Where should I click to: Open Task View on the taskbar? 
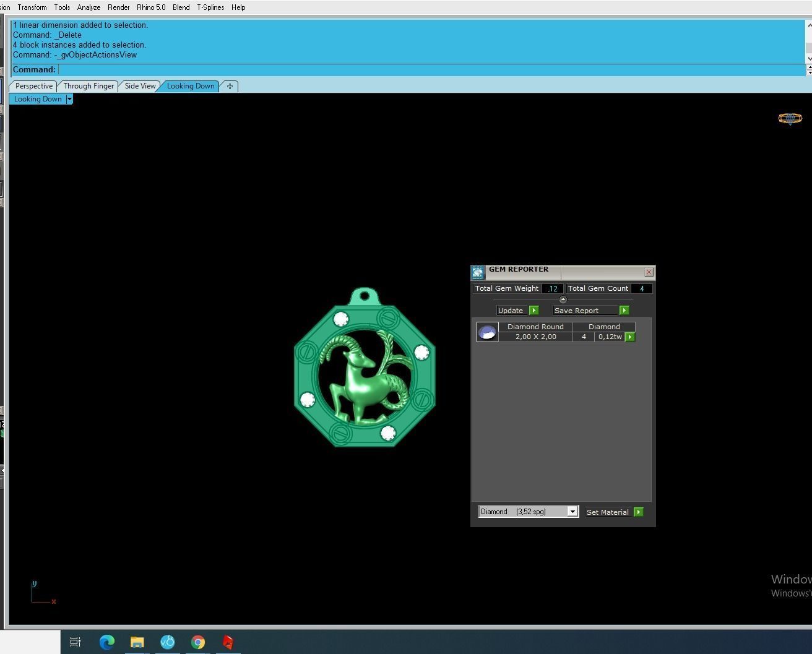76,642
